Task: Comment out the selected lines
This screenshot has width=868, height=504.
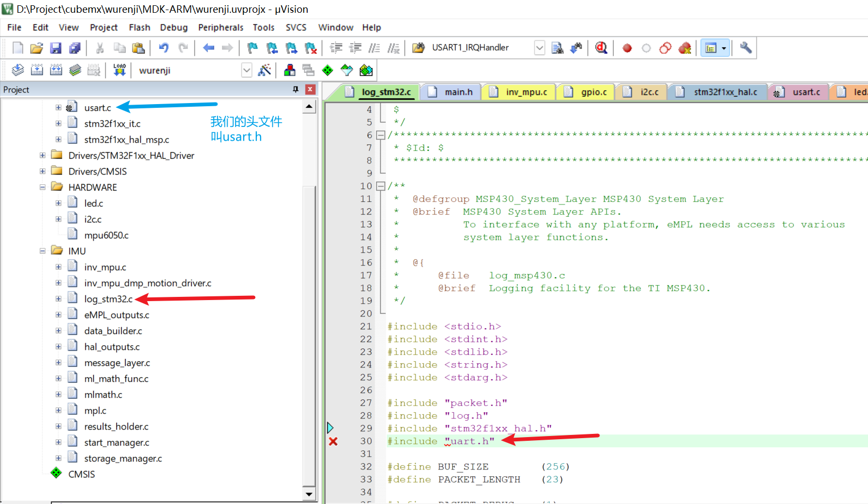Action: click(x=374, y=48)
